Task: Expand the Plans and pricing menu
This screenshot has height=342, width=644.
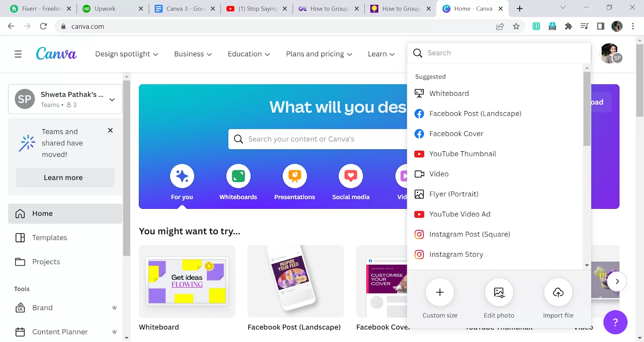Action: tap(319, 54)
